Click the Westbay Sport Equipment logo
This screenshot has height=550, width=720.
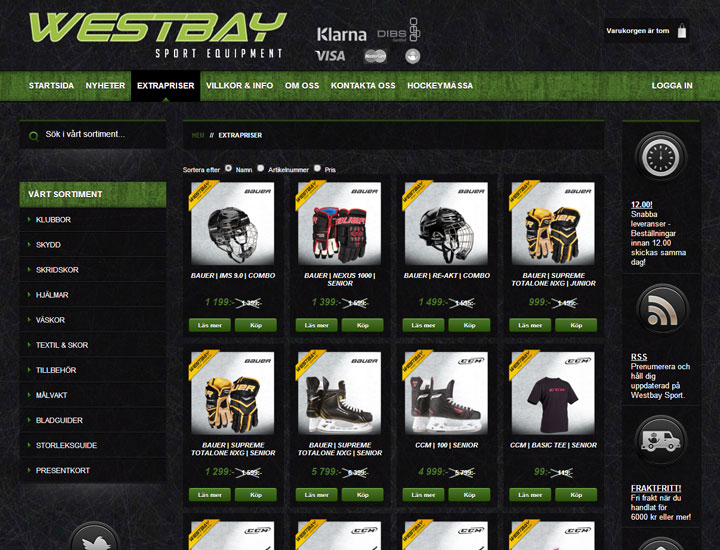click(158, 35)
